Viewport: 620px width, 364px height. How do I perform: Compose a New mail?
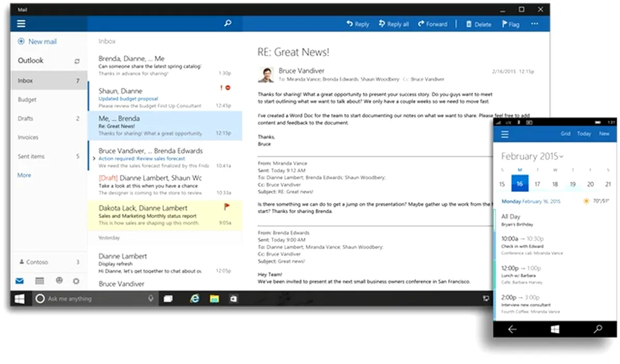coord(37,42)
